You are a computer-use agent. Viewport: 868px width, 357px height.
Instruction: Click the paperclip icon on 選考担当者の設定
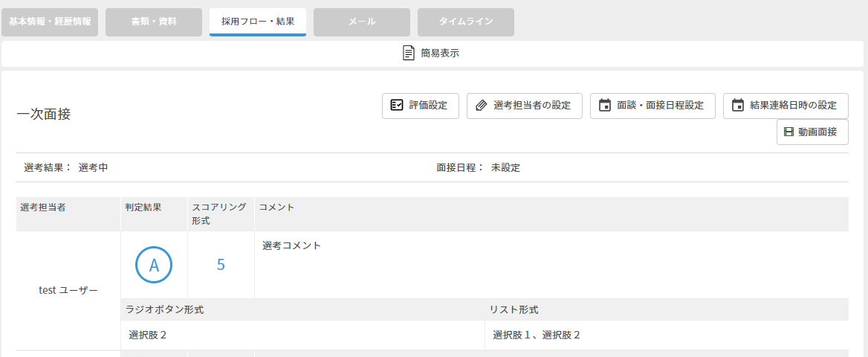click(x=482, y=106)
